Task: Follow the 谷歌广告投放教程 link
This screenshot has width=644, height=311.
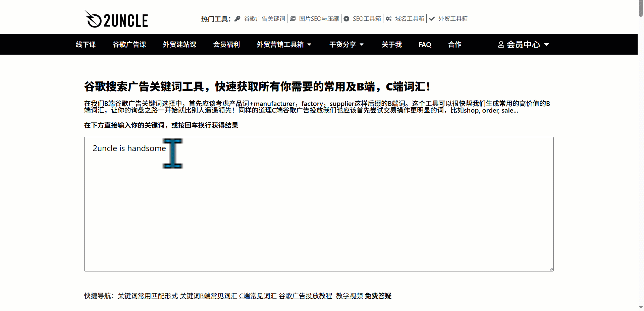Action: [305, 296]
